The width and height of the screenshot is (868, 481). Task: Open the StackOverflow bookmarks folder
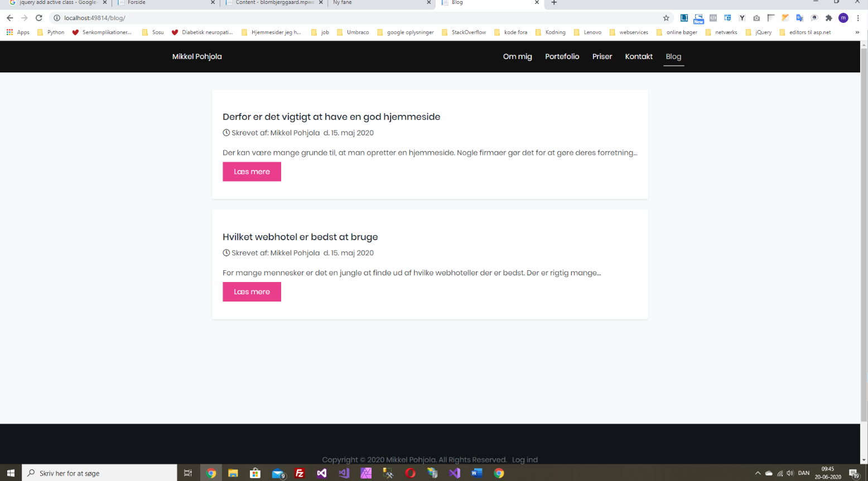pos(464,32)
